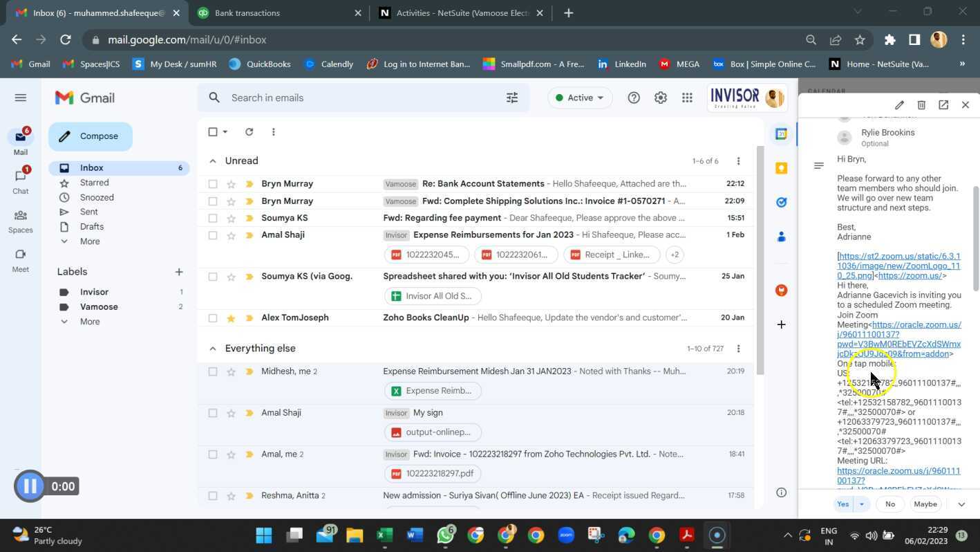Refresh the inbox message list
980x552 pixels.
pos(249,131)
